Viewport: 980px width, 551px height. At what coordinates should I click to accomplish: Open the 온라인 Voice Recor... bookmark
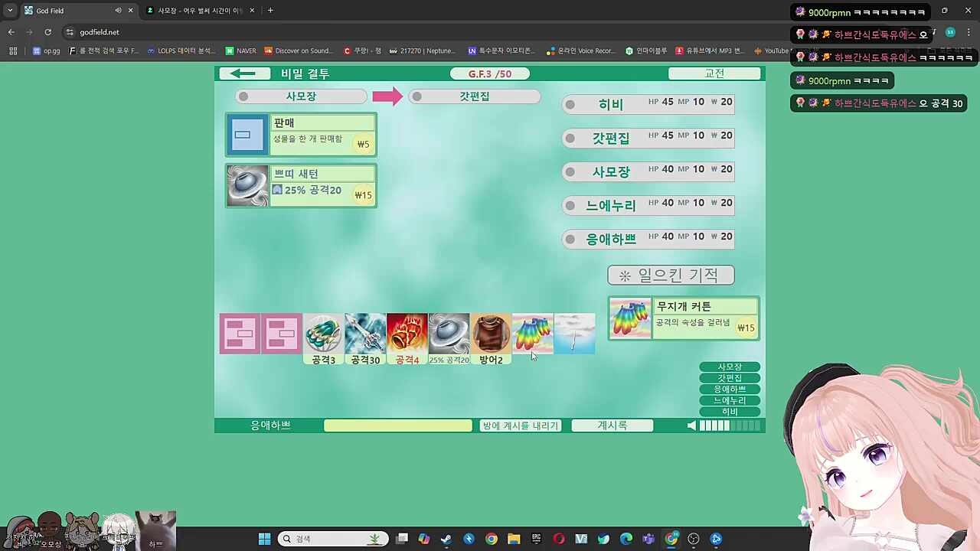(x=581, y=51)
